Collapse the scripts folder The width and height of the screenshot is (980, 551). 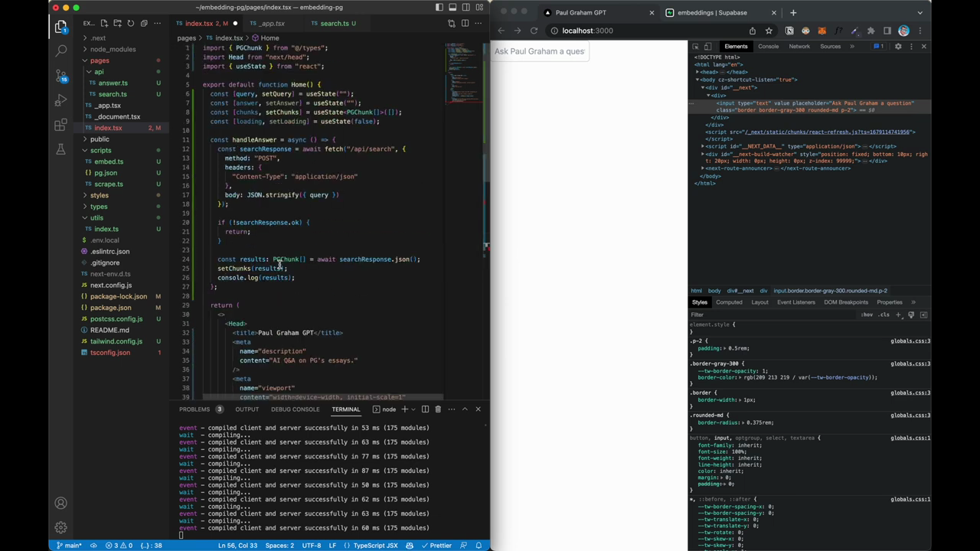pyautogui.click(x=100, y=150)
